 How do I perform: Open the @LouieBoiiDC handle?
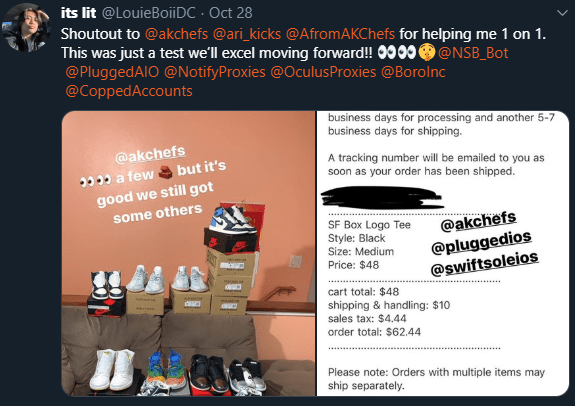149,13
